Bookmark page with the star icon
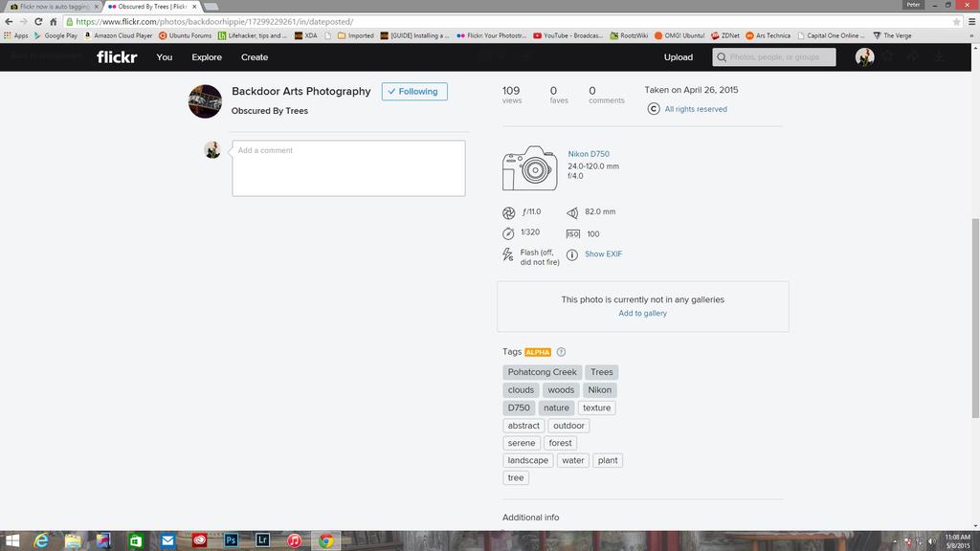Screen dimensions: 980x551 [x=956, y=21]
